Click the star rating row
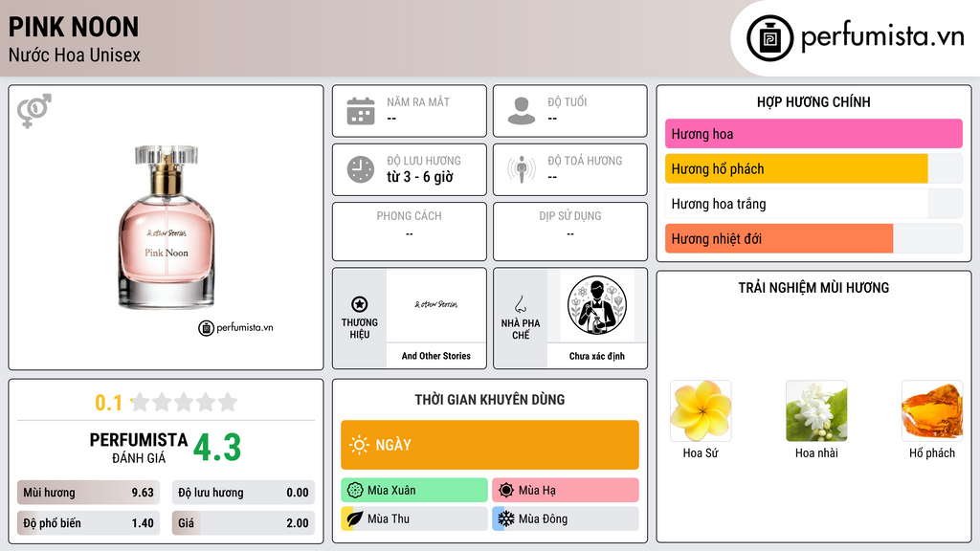The image size is (980, 551). [x=185, y=403]
